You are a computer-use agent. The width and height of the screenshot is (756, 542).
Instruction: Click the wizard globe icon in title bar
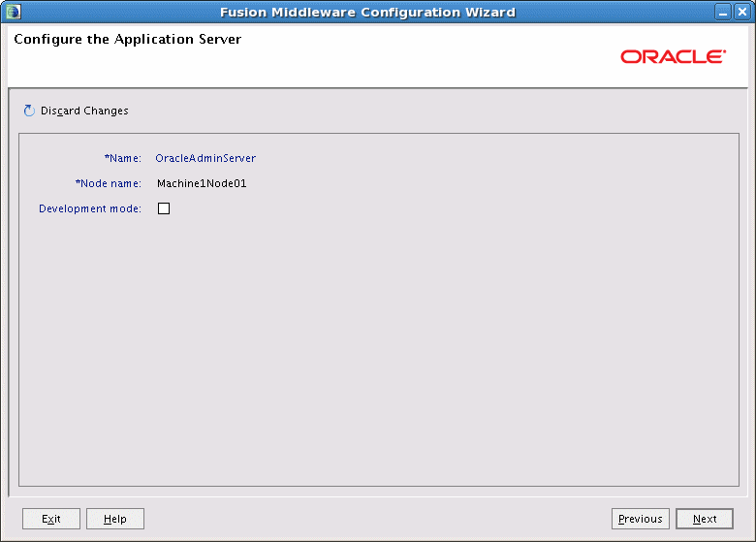point(13,12)
